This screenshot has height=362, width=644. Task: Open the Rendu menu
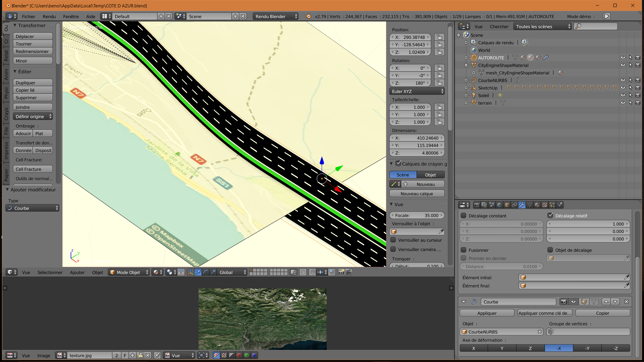click(49, 16)
